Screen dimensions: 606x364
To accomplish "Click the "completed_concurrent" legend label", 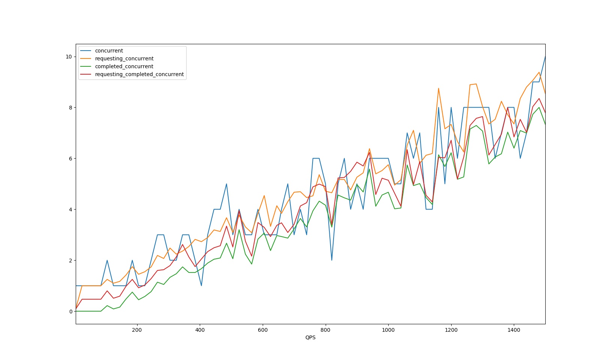I will 124,66.
